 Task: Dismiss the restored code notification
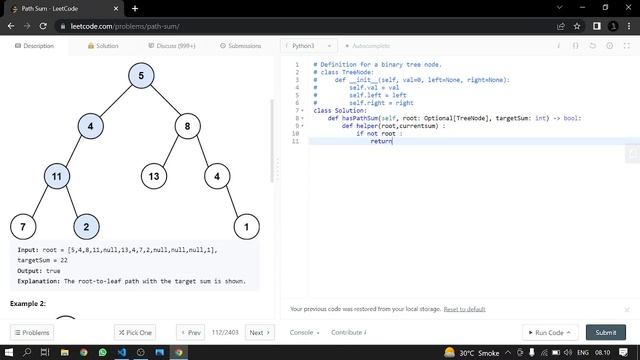click(x=627, y=309)
